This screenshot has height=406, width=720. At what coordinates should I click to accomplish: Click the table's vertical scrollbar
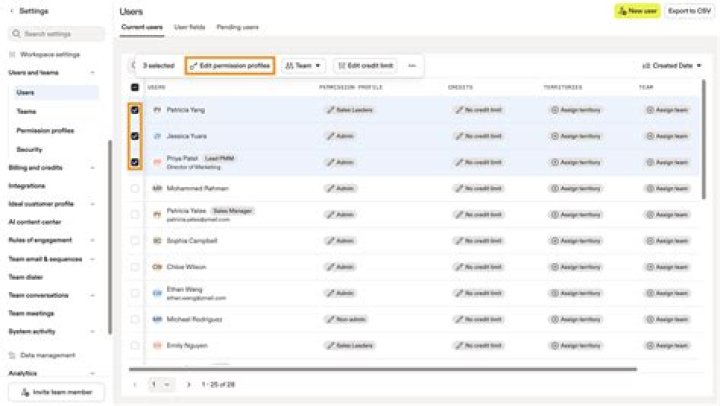703,139
